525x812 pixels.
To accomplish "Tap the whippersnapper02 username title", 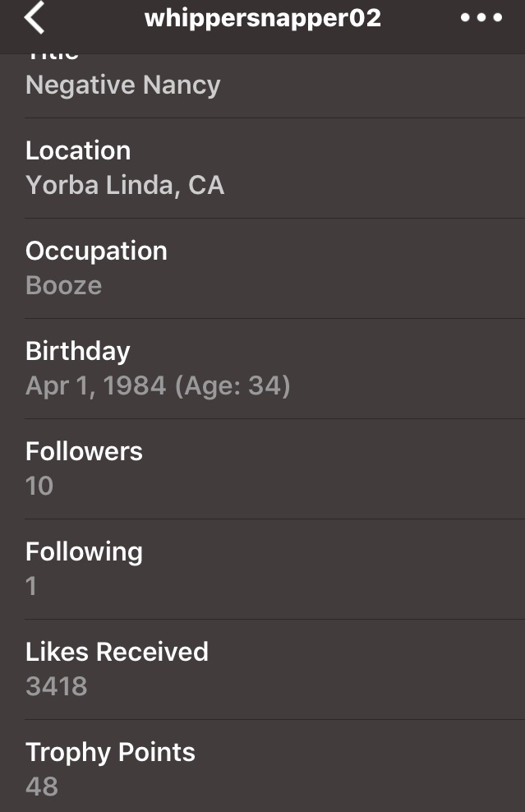I will tap(263, 18).
